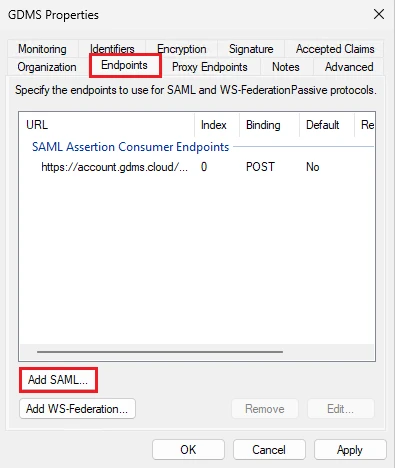395x468 pixels.
Task: Sort by the Default column header
Action: pyautogui.click(x=327, y=125)
